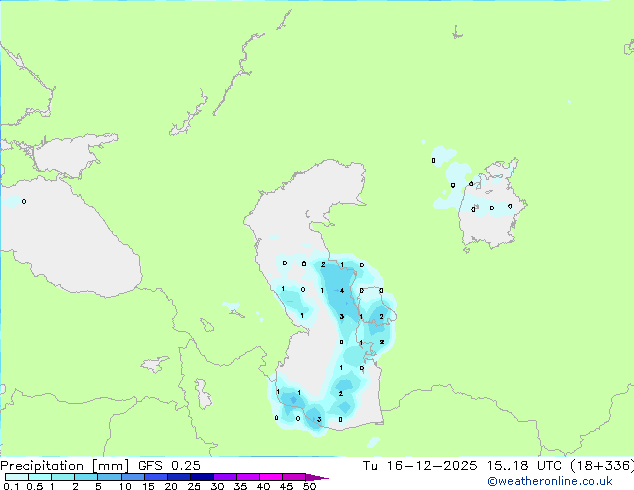
Task: Click the '35' legend scale label
Action: [240, 486]
